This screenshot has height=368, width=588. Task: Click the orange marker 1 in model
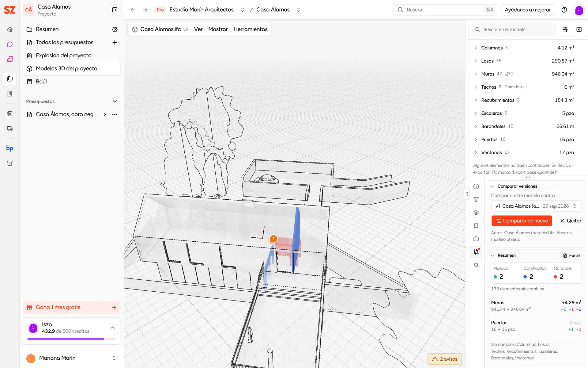[273, 239]
